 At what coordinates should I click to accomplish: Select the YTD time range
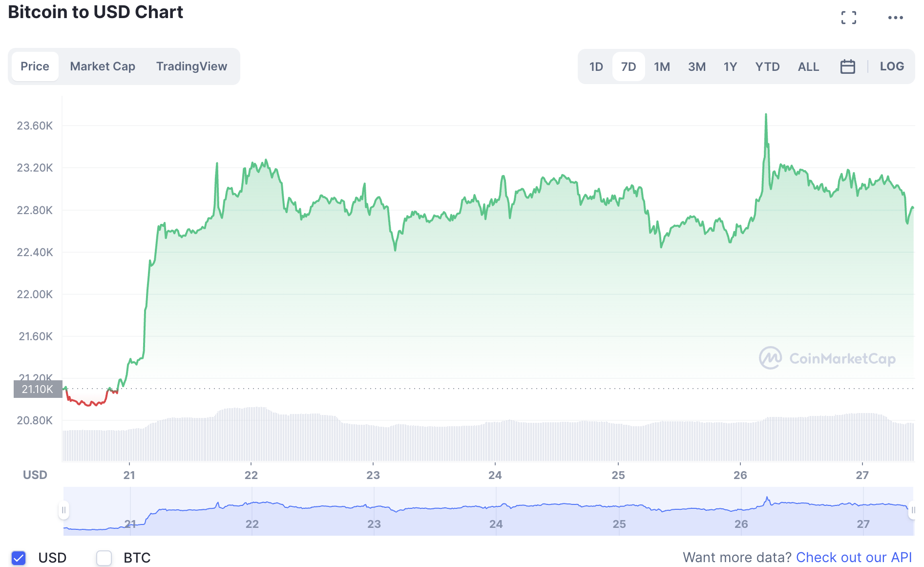(x=767, y=66)
